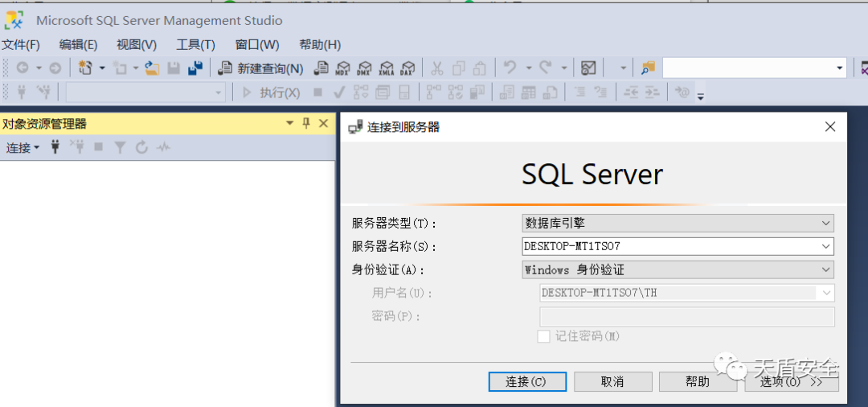868x407 pixels.
Task: Open the 工具(T) menu
Action: coord(195,45)
